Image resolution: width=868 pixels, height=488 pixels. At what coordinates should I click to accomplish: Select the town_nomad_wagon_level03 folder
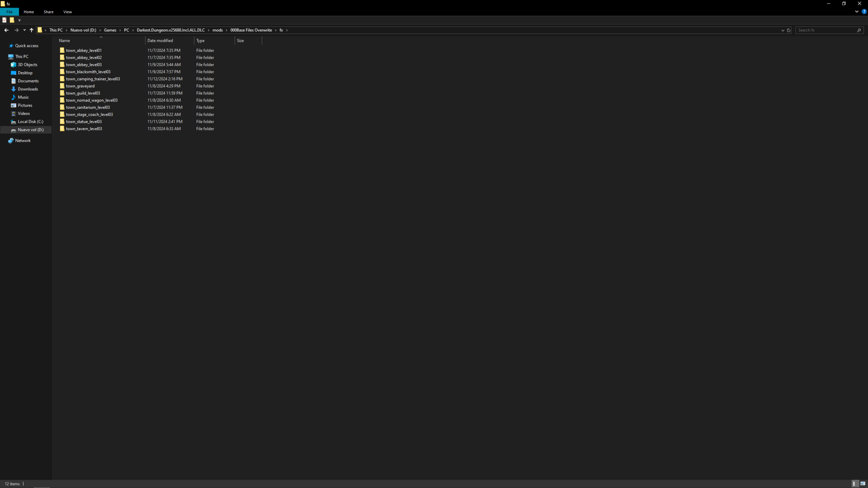[92, 100]
